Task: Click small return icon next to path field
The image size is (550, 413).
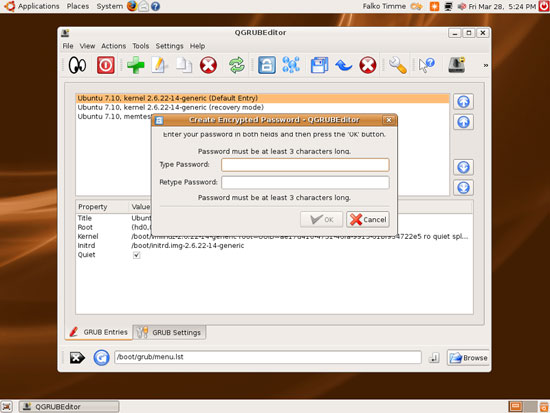Action: (434, 358)
